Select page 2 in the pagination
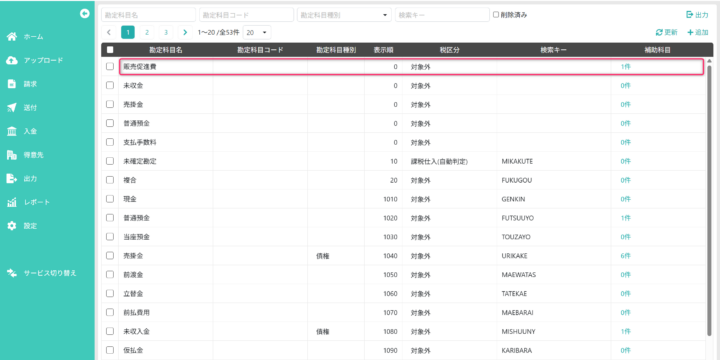Viewport: 720px width, 360px height. [x=147, y=32]
